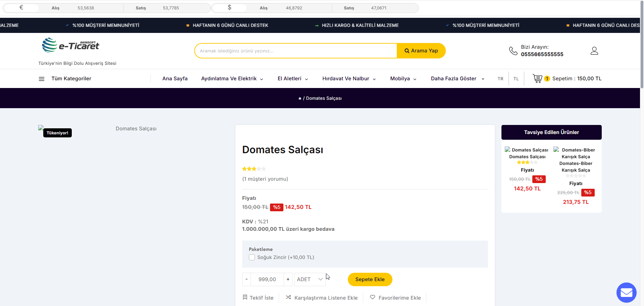Expand the Aydınlatma Ve Elektrik menu

[x=232, y=79]
